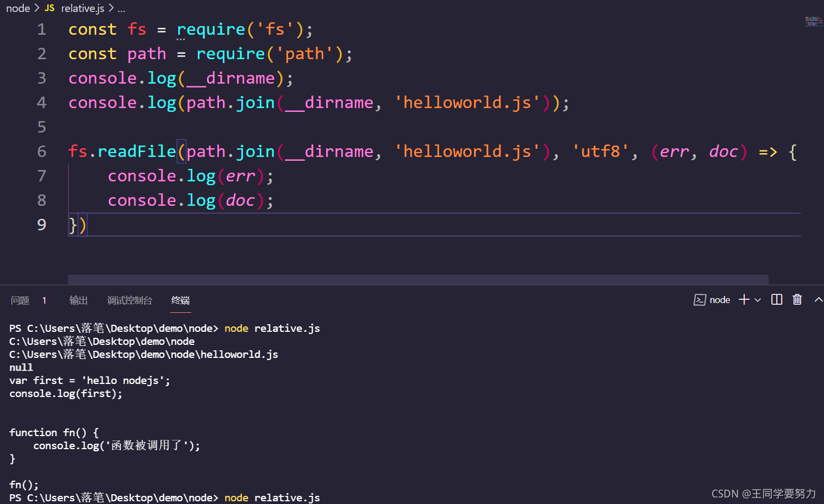Switch to the 问题 problems tab
Viewport: 824px width, 504px height.
20,300
